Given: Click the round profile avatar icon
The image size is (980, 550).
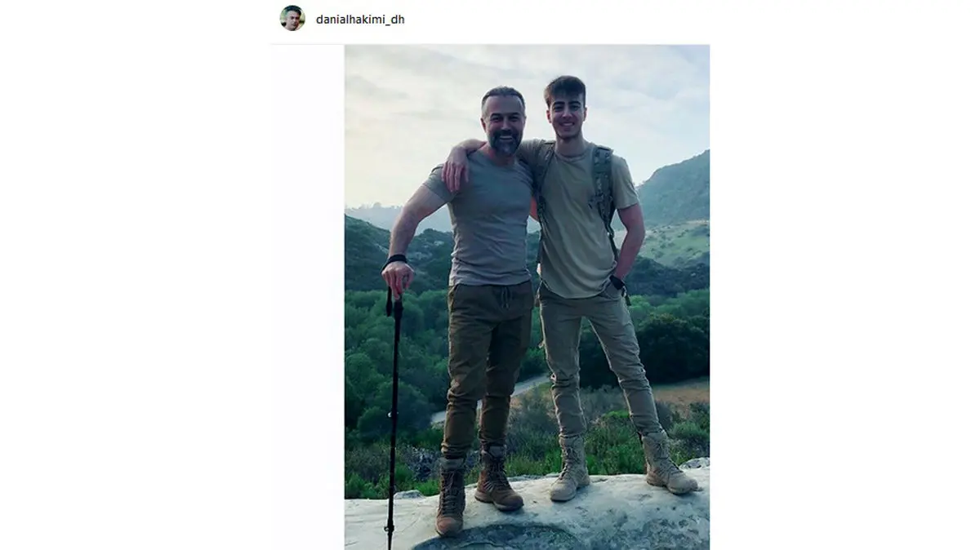Looking at the screenshot, I should (292, 18).
